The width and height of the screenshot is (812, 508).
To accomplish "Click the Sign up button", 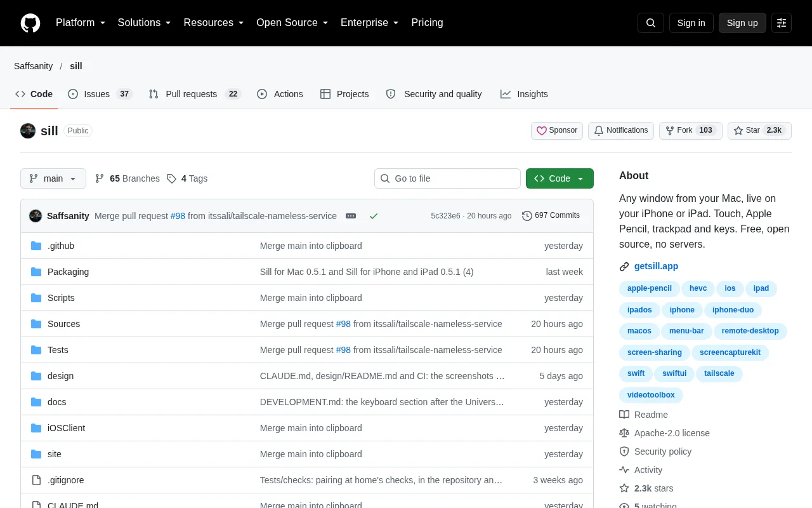I will click(x=742, y=23).
